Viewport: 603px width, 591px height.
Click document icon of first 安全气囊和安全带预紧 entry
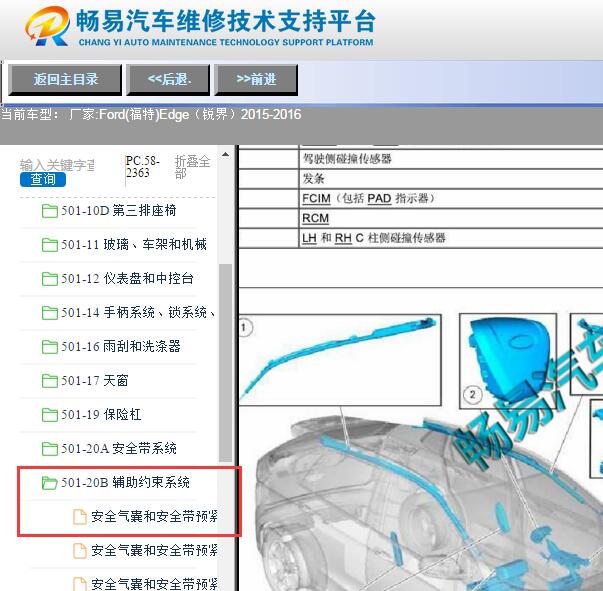pyautogui.click(x=80, y=516)
